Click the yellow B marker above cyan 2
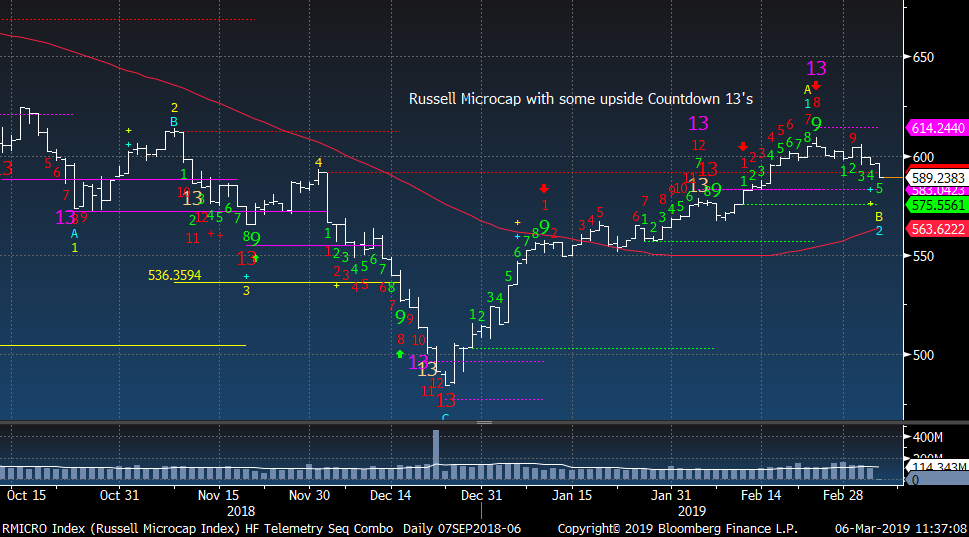This screenshot has height=537, width=969. pos(879,217)
